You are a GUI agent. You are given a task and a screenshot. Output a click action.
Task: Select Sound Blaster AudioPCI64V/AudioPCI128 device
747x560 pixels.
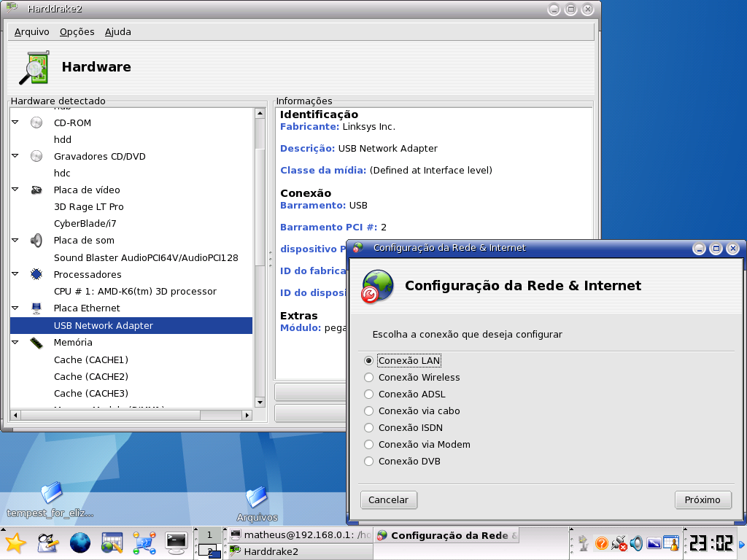[x=146, y=257]
